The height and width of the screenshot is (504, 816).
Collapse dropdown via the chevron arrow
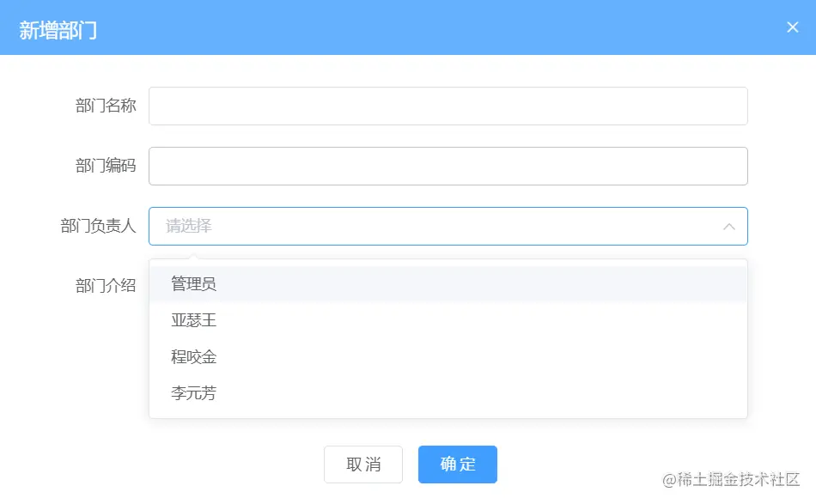click(x=729, y=227)
